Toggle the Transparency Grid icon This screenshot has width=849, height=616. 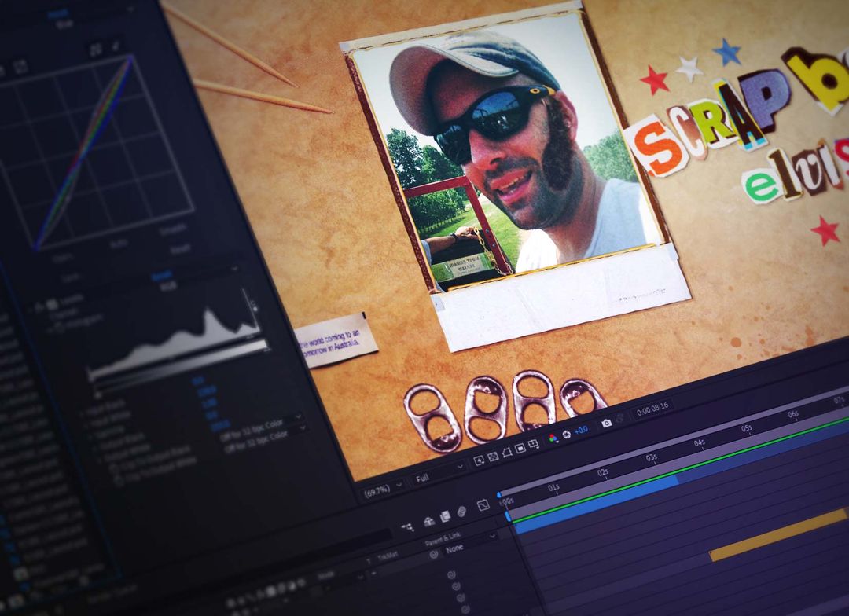pos(493,456)
